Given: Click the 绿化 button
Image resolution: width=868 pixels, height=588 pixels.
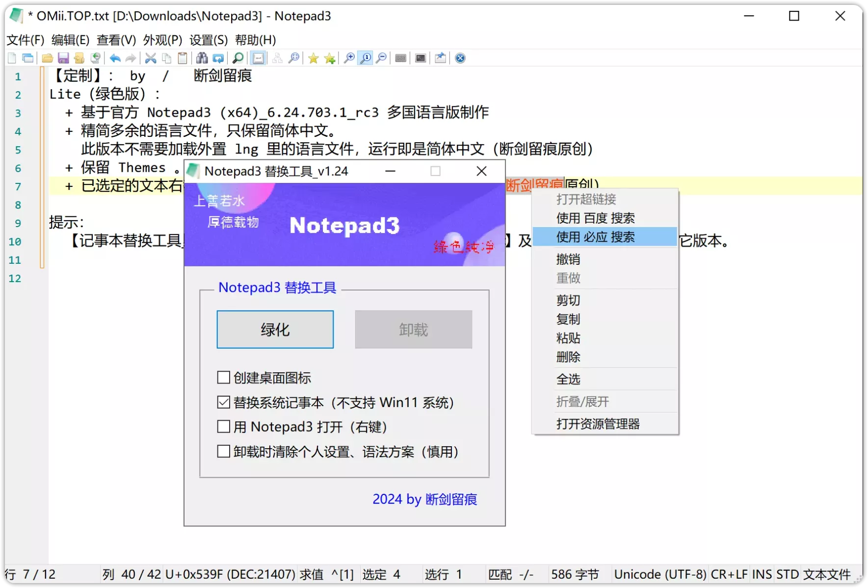Looking at the screenshot, I should coord(275,329).
